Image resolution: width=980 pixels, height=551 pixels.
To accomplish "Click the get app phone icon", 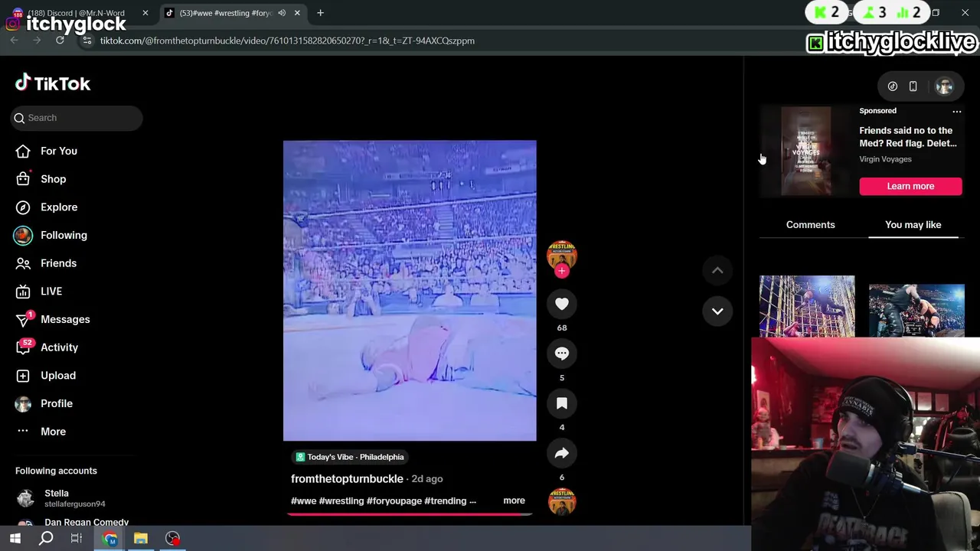I will coord(913,86).
